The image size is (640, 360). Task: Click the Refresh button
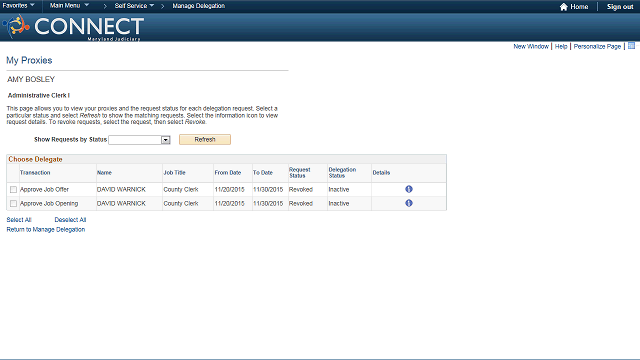[x=205, y=140]
